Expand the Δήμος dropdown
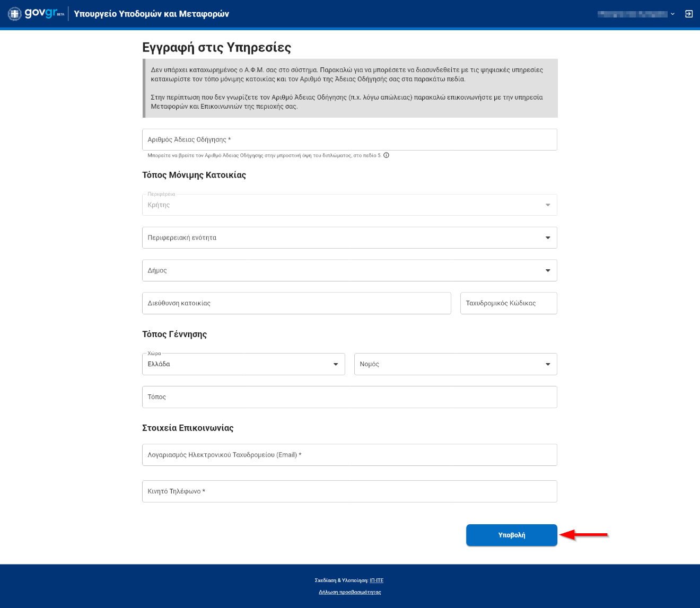 click(x=349, y=270)
